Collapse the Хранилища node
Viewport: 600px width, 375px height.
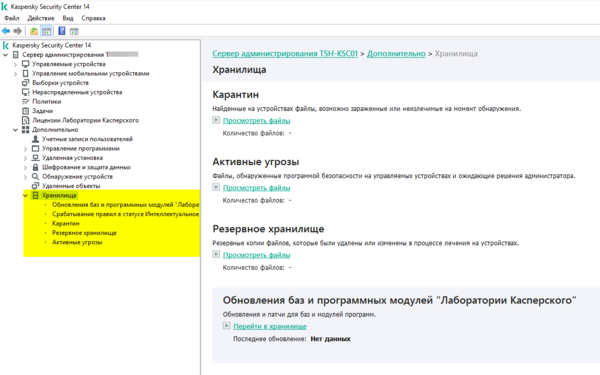[26, 196]
